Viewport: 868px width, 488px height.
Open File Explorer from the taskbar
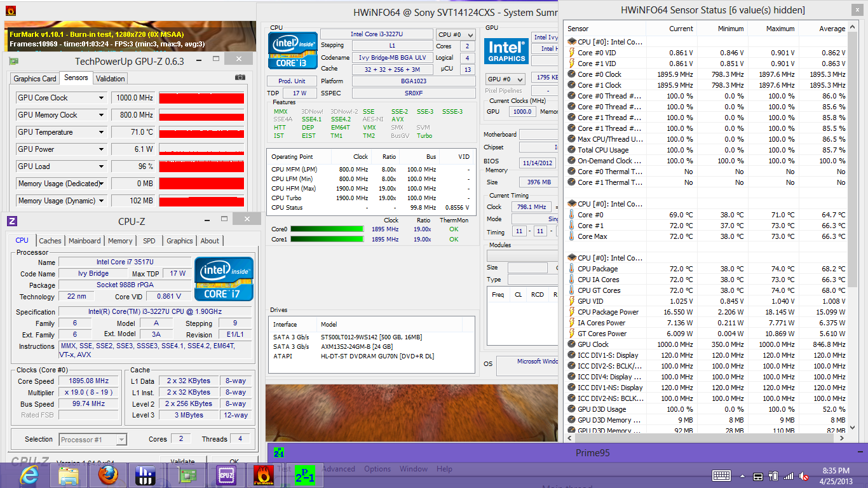click(x=69, y=475)
